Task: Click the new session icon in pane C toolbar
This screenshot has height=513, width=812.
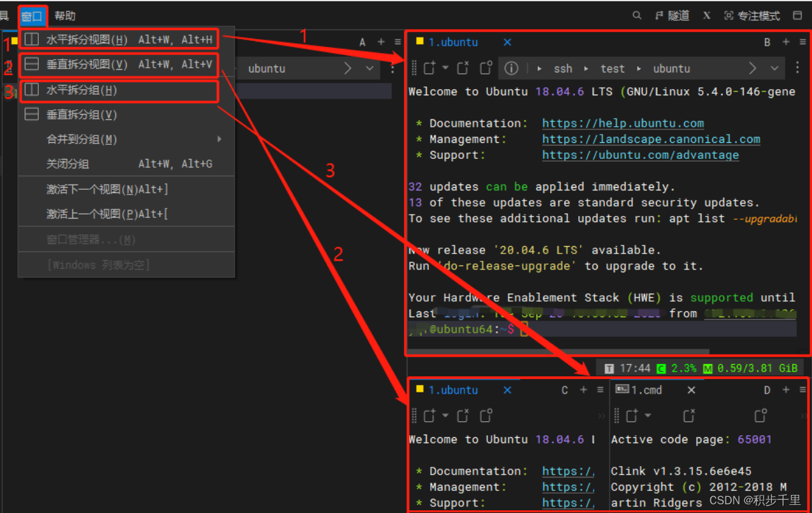Action: [x=429, y=416]
